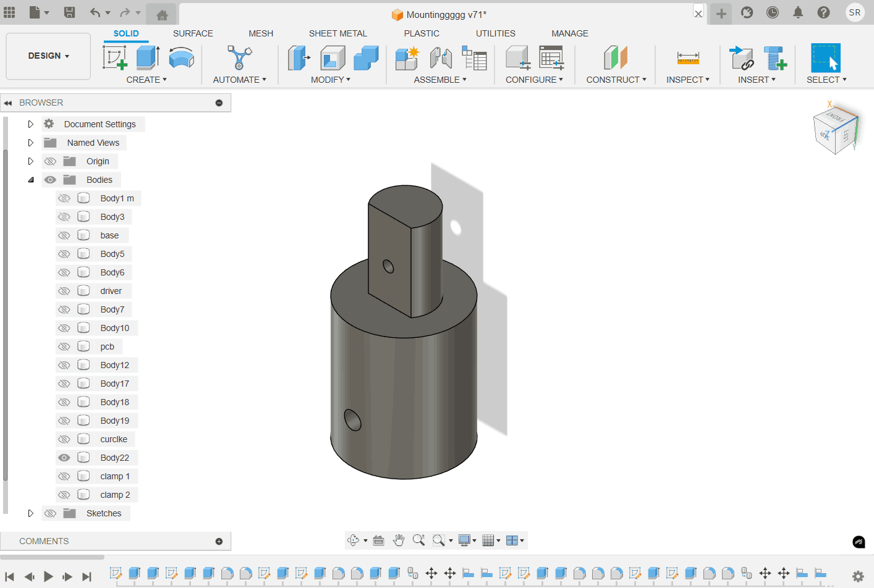
Task: Show Body1 m via its eye icon
Action: (x=64, y=198)
